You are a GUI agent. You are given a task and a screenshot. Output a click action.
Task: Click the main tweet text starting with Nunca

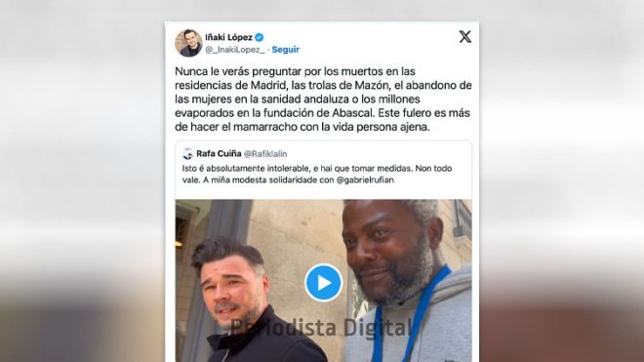coord(323,99)
